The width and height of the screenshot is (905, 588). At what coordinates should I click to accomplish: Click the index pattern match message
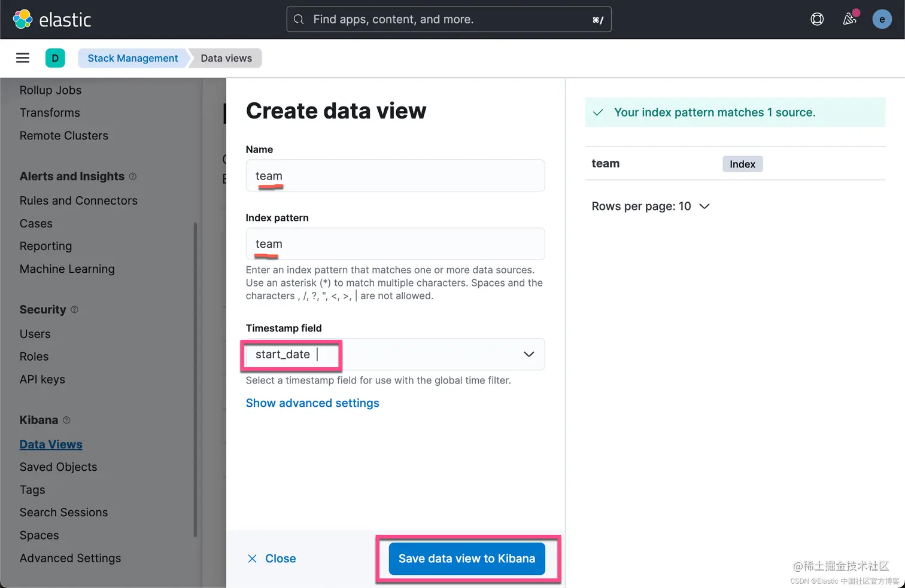pos(735,112)
